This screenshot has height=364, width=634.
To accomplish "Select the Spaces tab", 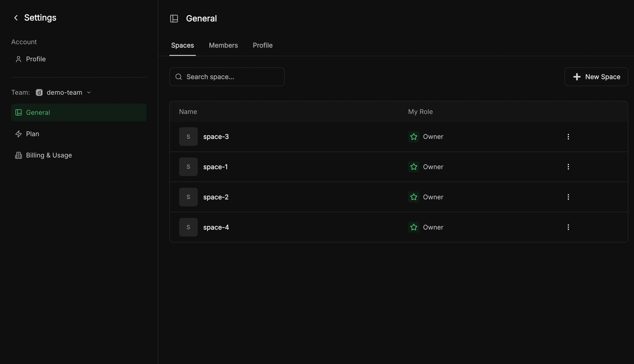I will pos(182,45).
